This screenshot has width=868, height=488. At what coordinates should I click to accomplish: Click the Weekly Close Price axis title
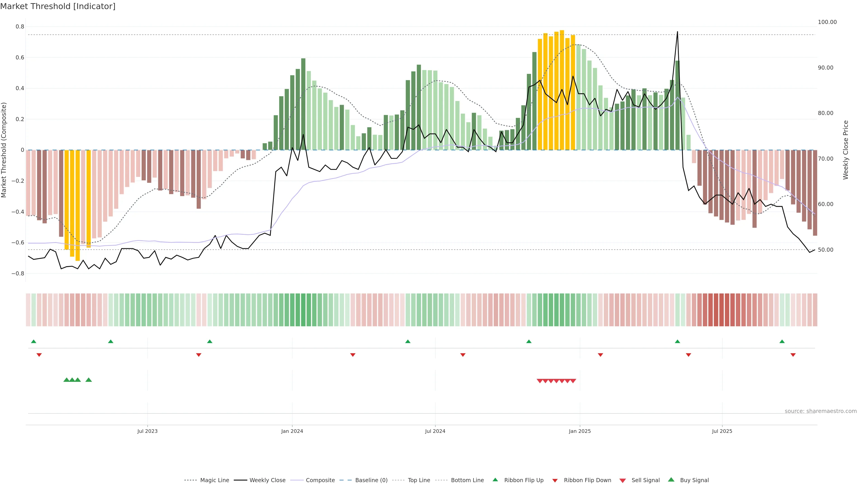pos(846,150)
